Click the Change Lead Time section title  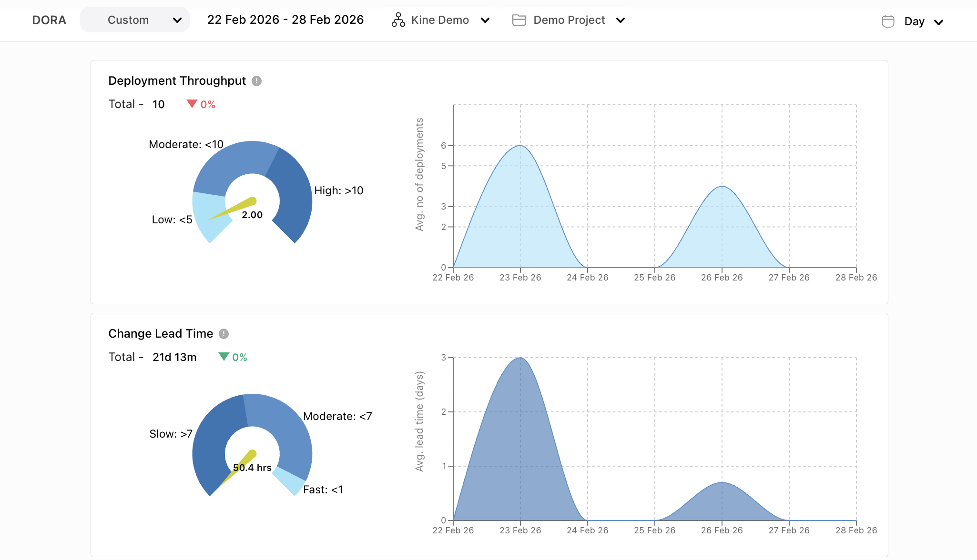pos(161,334)
